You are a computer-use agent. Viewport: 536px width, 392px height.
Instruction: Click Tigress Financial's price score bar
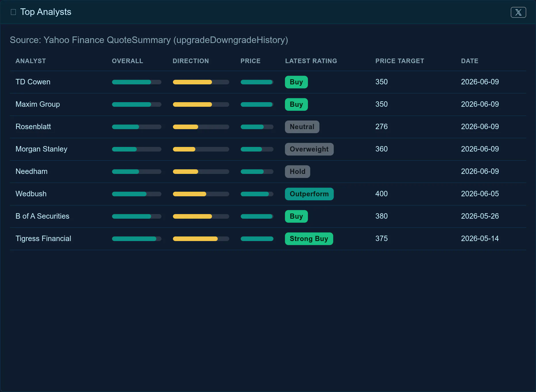[x=257, y=239]
